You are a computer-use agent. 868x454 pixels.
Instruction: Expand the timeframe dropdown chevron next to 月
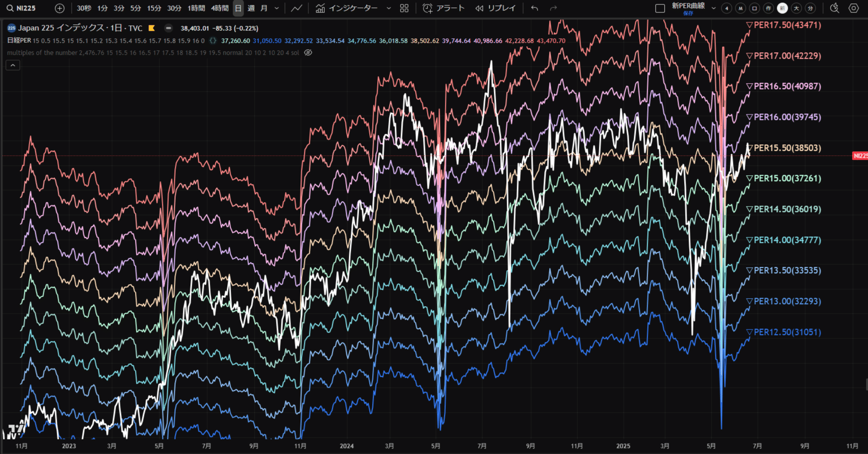[277, 8]
